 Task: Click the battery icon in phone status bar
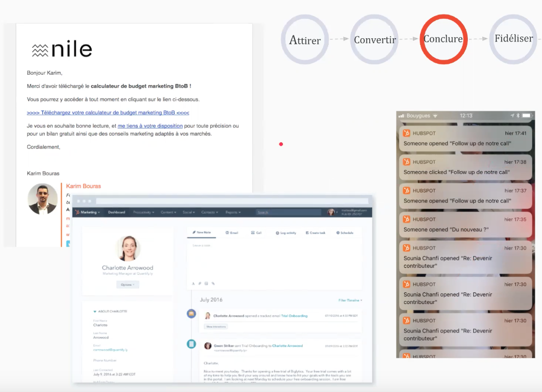click(526, 116)
